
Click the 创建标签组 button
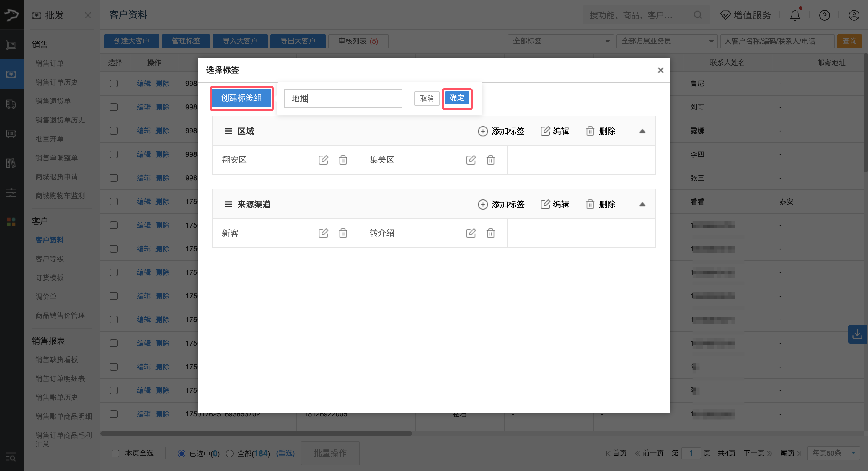[x=241, y=98]
